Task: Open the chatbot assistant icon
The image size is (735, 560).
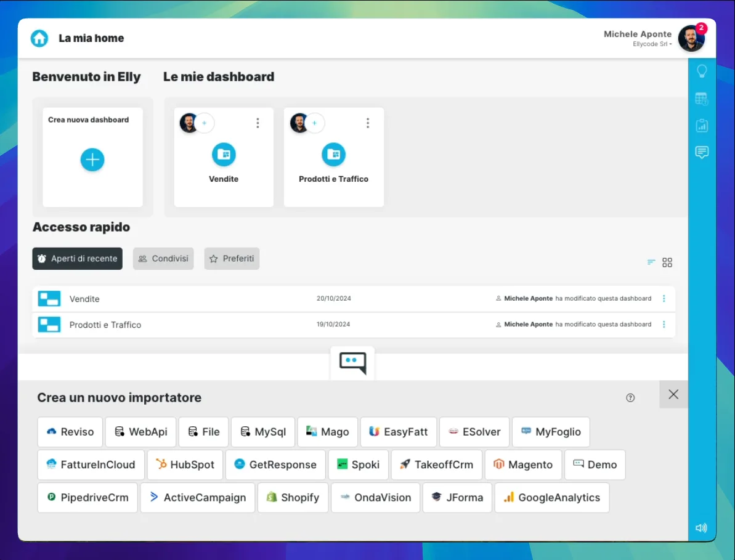Action: (352, 363)
